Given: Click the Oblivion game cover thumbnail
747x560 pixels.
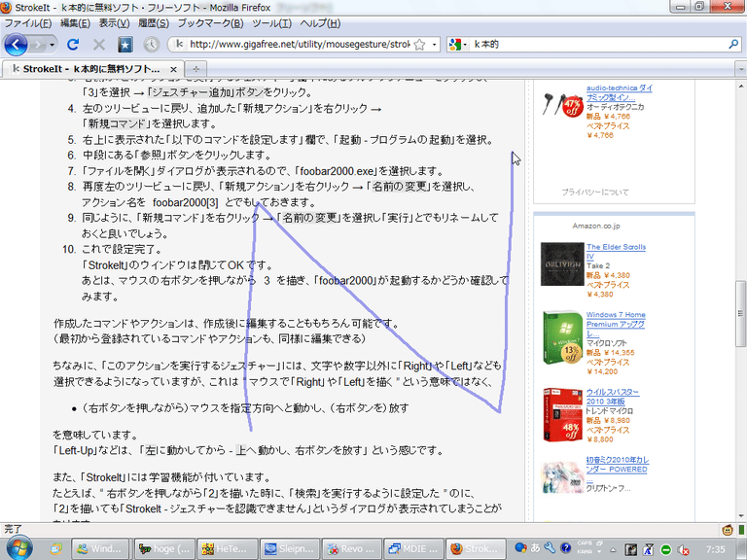Looking at the screenshot, I should click(562, 263).
